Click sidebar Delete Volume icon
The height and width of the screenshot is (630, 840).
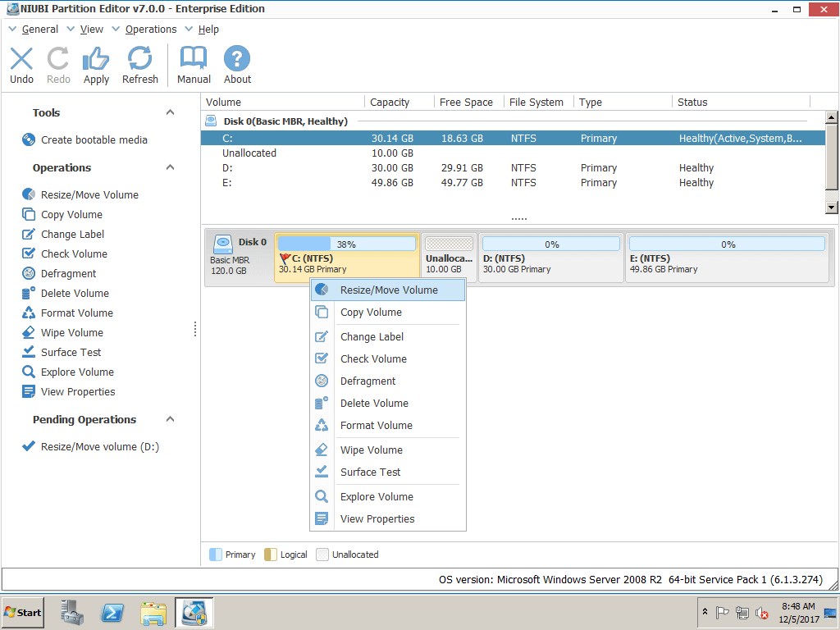[29, 293]
